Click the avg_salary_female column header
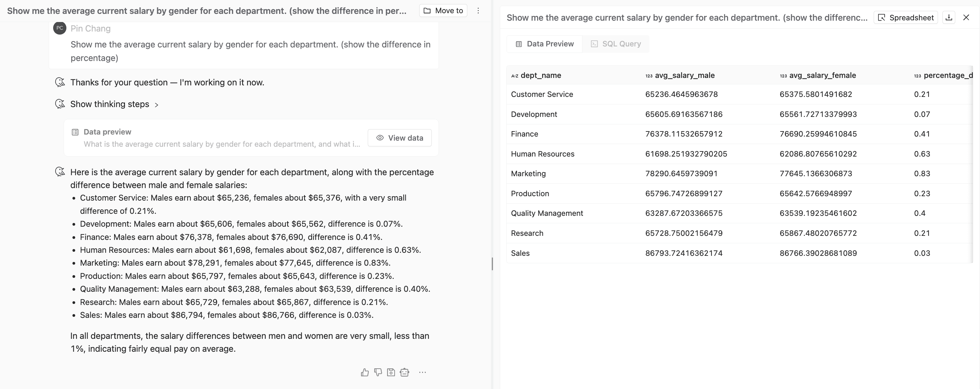 tap(822, 75)
